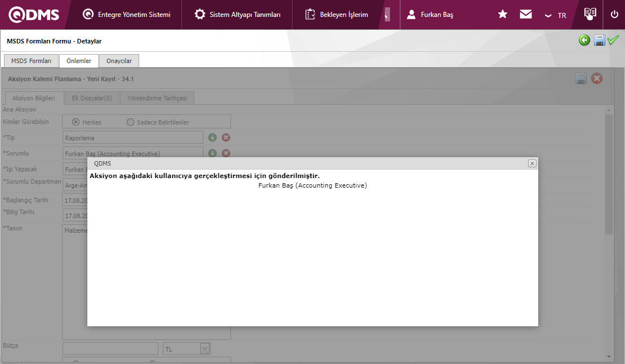This screenshot has height=364, width=625.
Task: Open the help book icon
Action: pos(590,14)
